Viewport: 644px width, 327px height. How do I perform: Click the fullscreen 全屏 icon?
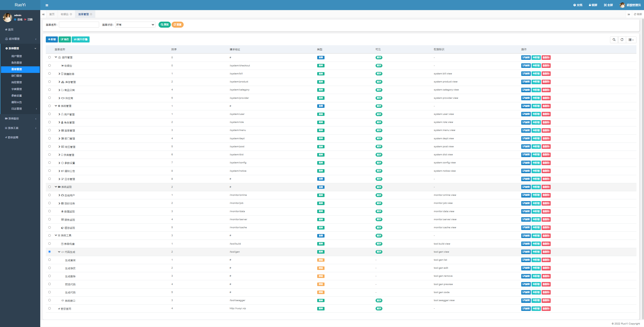pyautogui.click(x=605, y=5)
